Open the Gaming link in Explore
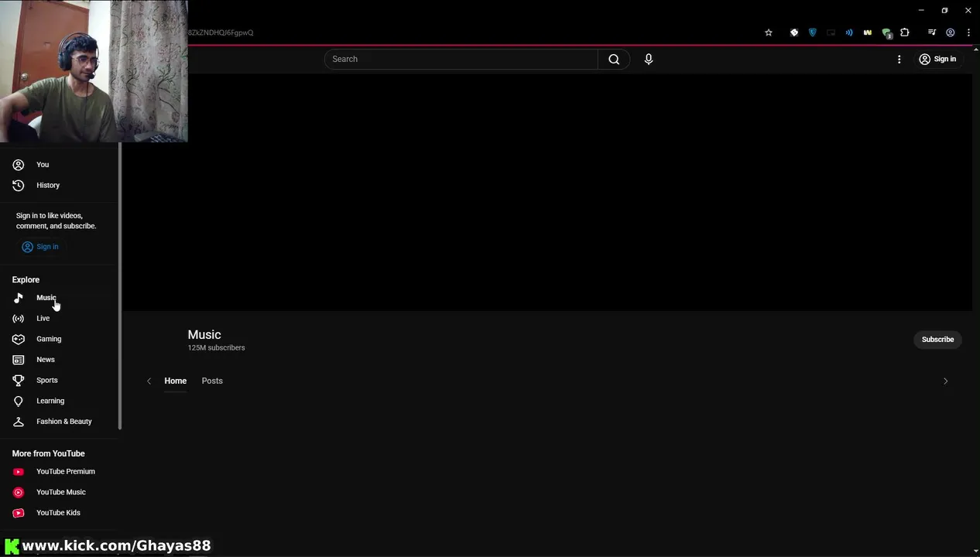The image size is (980, 557). [x=49, y=339]
